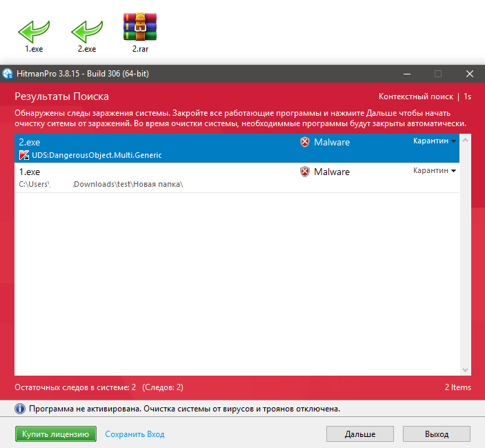Click the Купить лицензию button
The width and height of the screenshot is (485, 448).
pyautogui.click(x=56, y=434)
